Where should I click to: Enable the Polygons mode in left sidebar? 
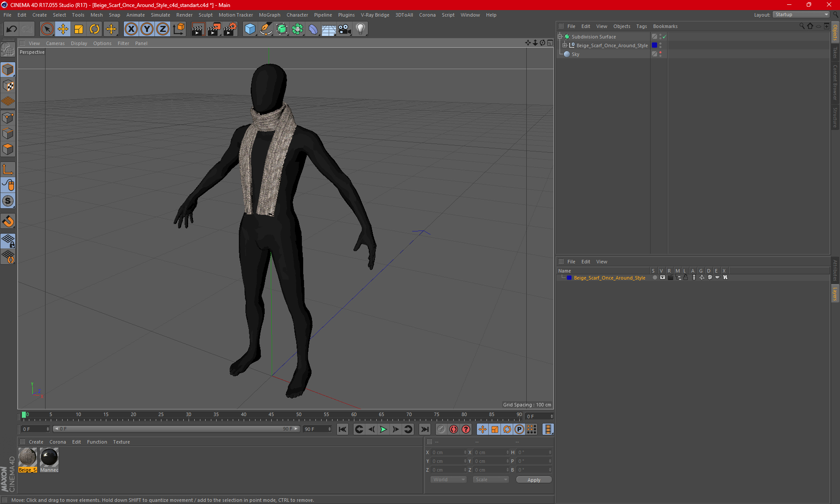pos(8,150)
